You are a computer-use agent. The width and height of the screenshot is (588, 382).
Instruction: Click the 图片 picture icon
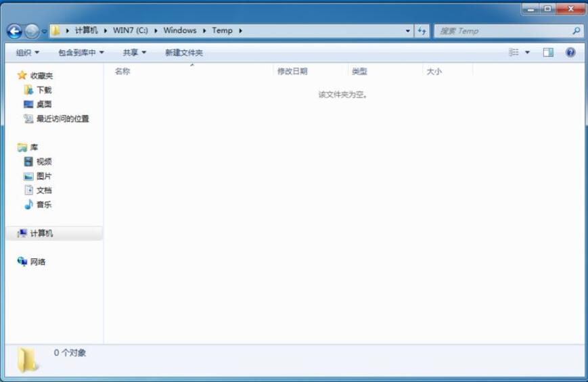pos(28,176)
